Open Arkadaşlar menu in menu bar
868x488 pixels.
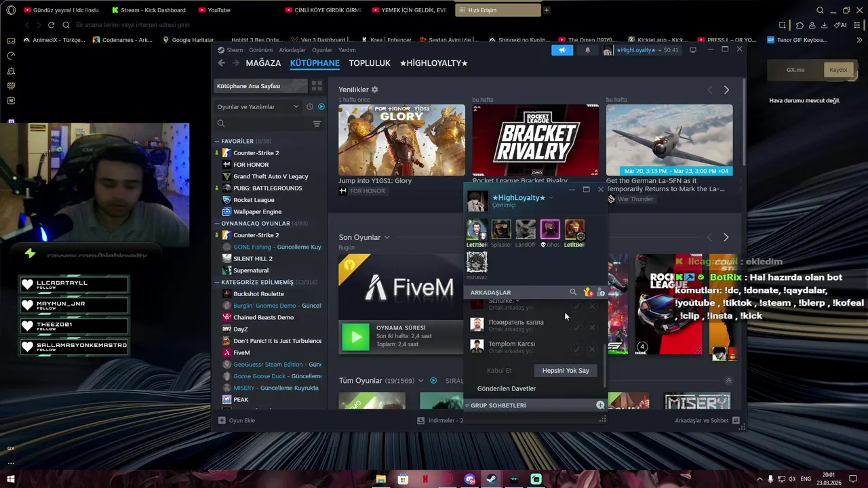pos(292,50)
